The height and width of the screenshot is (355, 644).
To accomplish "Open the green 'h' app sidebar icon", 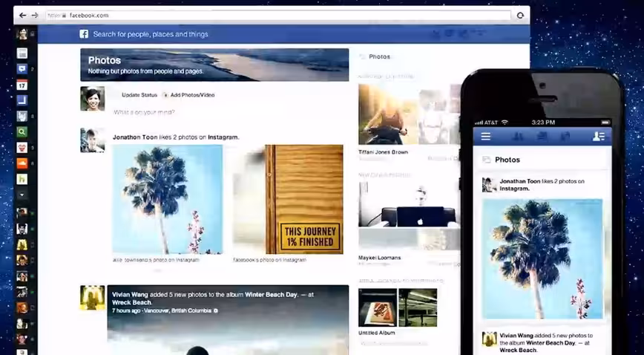I will pyautogui.click(x=22, y=179).
